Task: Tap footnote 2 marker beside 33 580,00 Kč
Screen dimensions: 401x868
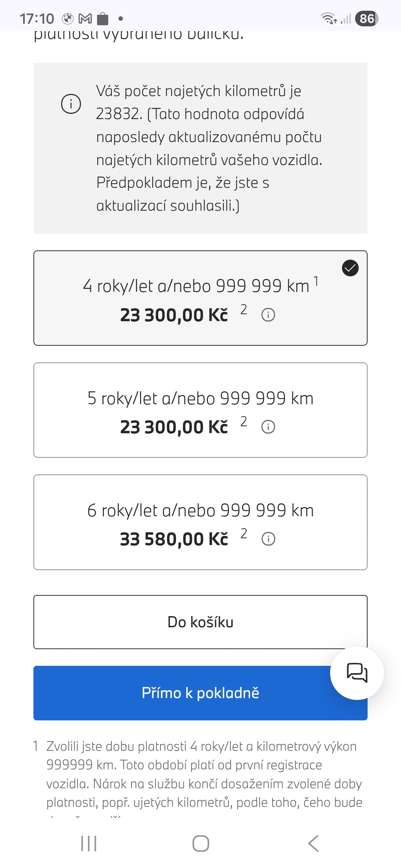Action: (x=244, y=533)
